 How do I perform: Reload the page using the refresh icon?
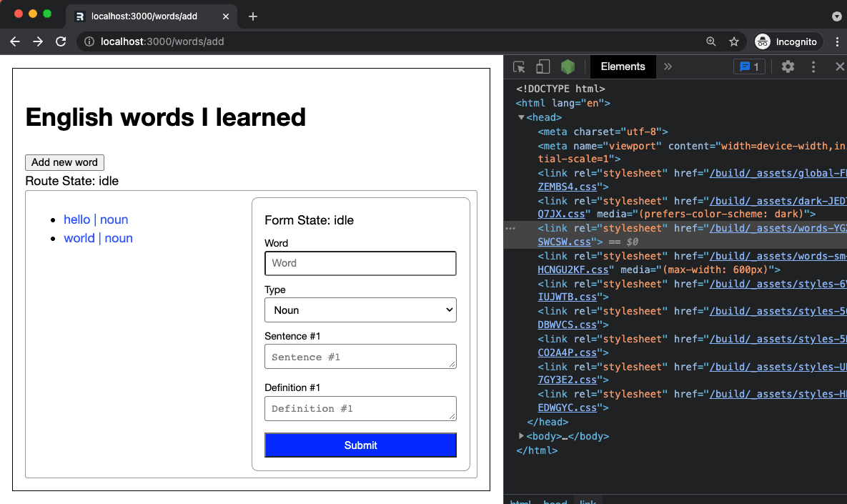tap(60, 41)
